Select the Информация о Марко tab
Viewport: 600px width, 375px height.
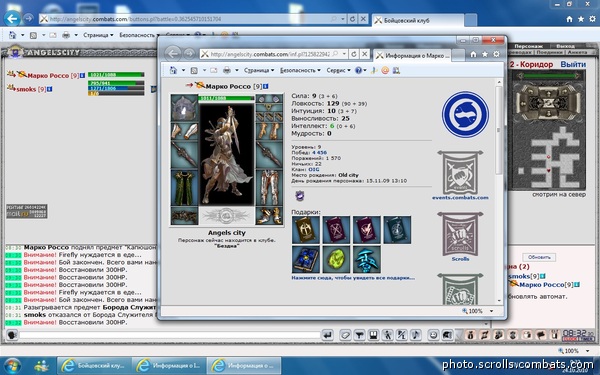[413, 55]
